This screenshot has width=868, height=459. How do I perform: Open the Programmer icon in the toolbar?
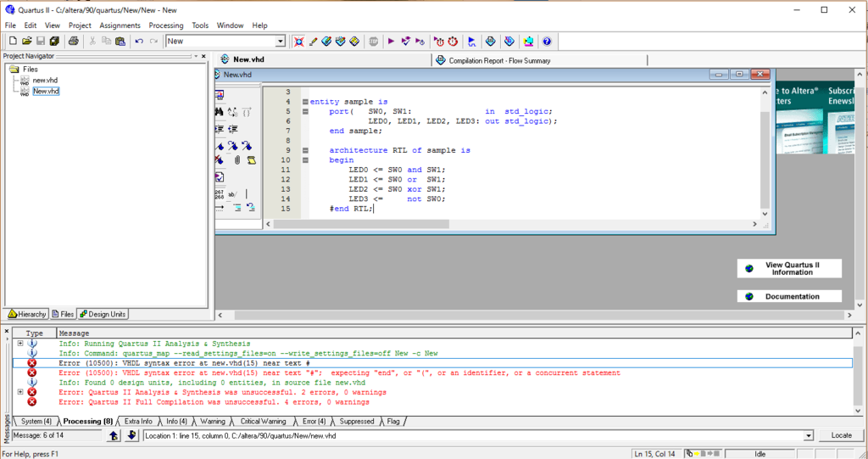509,41
